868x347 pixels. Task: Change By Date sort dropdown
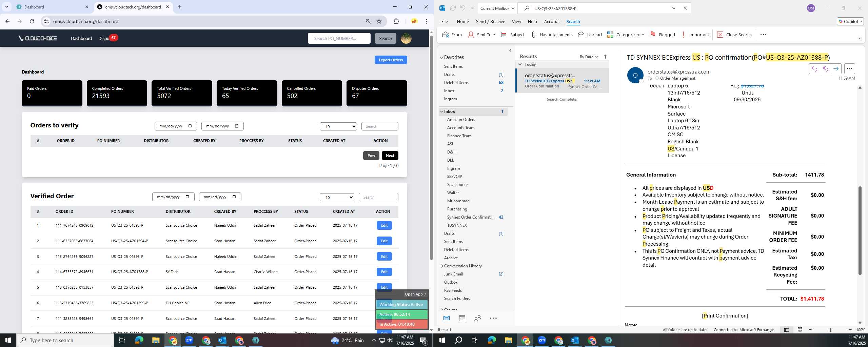coord(589,57)
